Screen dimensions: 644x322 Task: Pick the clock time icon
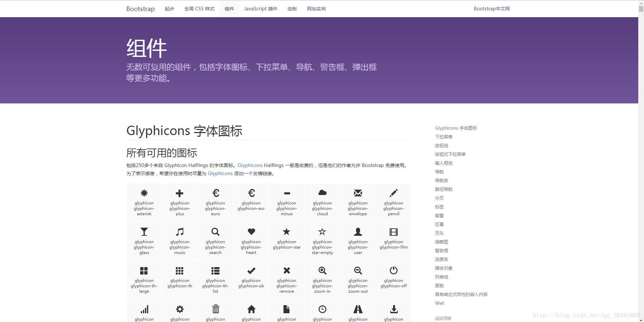(x=322, y=309)
